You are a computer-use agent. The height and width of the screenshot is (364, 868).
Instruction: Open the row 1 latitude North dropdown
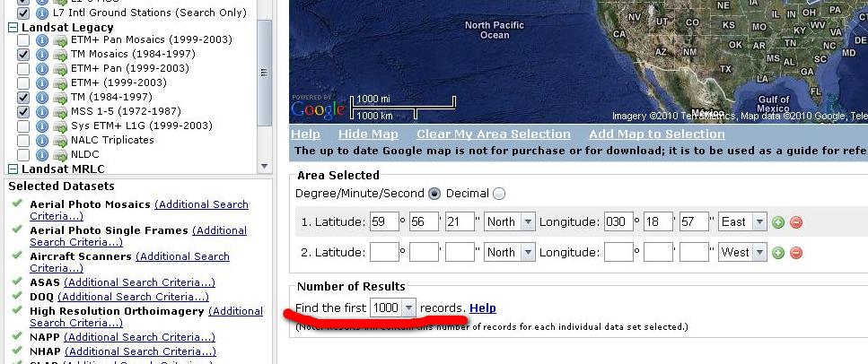[x=527, y=222]
